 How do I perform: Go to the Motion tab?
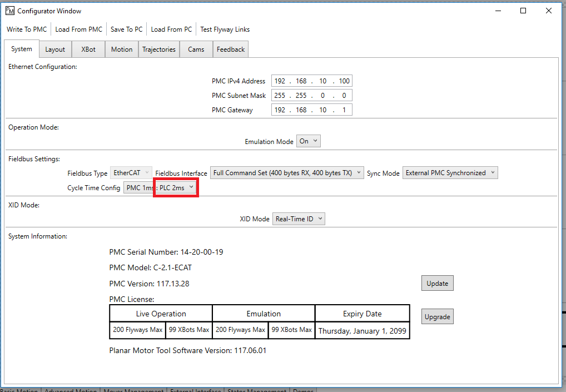122,49
